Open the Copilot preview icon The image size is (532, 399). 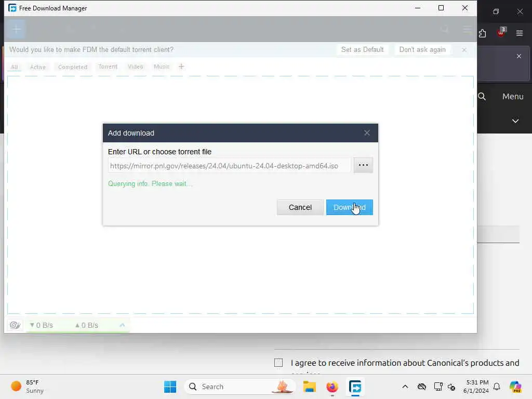[515, 387]
